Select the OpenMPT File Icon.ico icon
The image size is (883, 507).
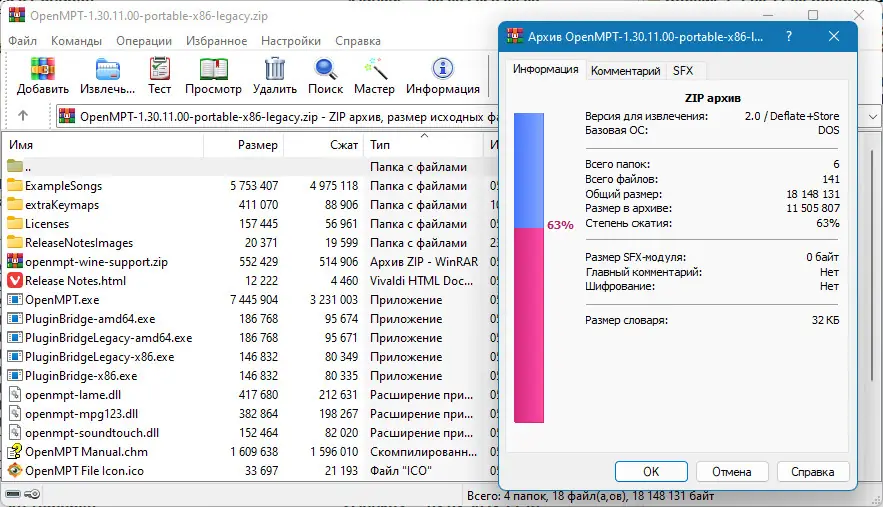tap(15, 470)
